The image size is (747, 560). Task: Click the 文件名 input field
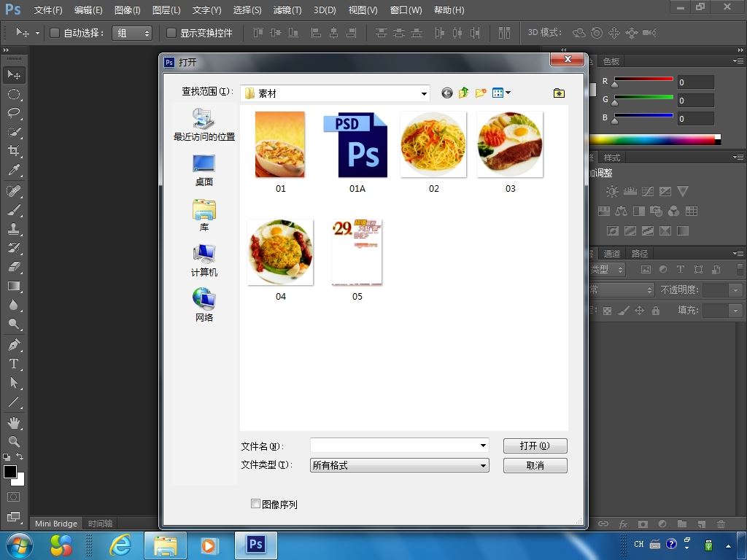pyautogui.click(x=395, y=446)
